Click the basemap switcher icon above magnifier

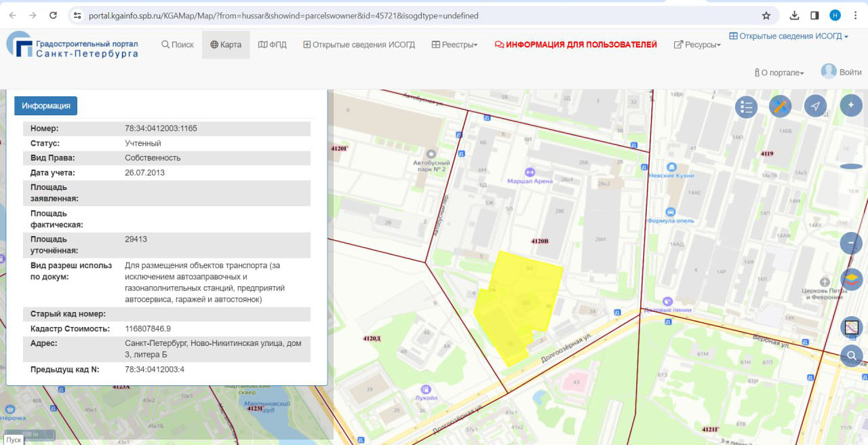(x=851, y=328)
